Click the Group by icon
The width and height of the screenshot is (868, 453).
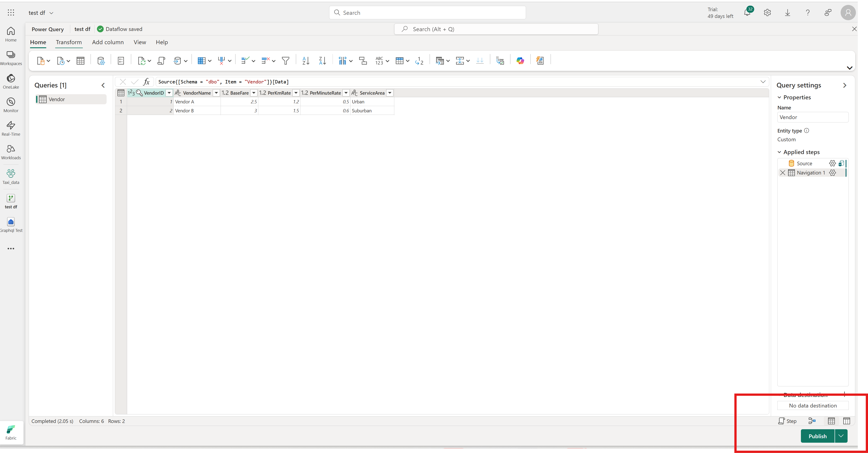(x=363, y=61)
